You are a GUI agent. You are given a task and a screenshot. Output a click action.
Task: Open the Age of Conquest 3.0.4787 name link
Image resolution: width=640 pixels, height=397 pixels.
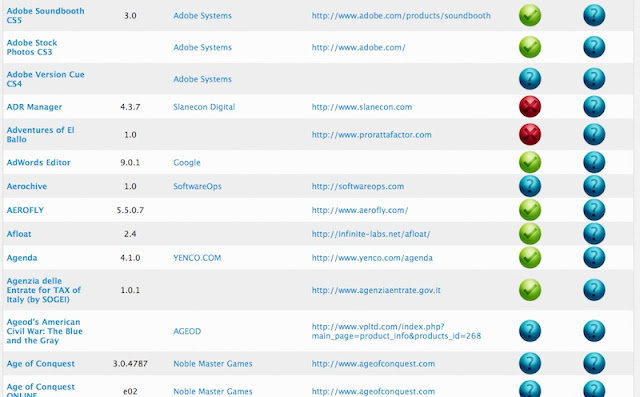(40, 364)
